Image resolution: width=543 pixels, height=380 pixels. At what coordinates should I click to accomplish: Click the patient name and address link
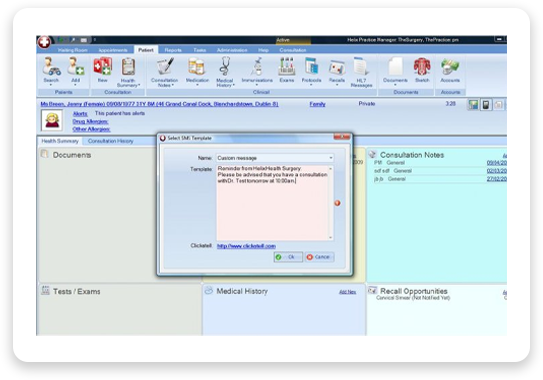tap(159, 104)
